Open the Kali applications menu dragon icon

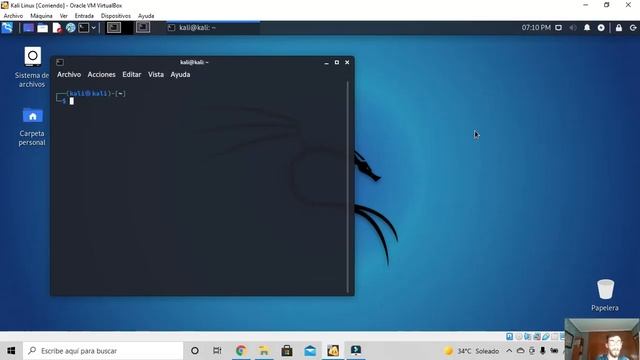7,28
